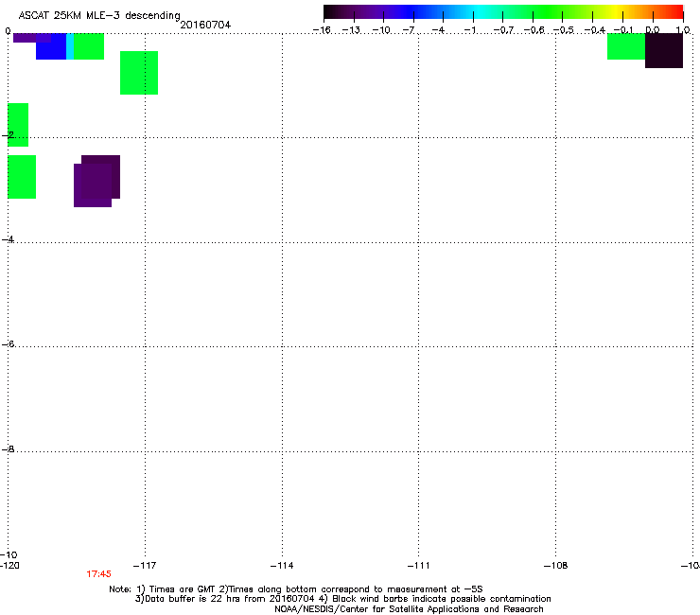Viewport: 700px width, 615px height.
Task: Click the -8 latitude axis label
Action: [8, 448]
